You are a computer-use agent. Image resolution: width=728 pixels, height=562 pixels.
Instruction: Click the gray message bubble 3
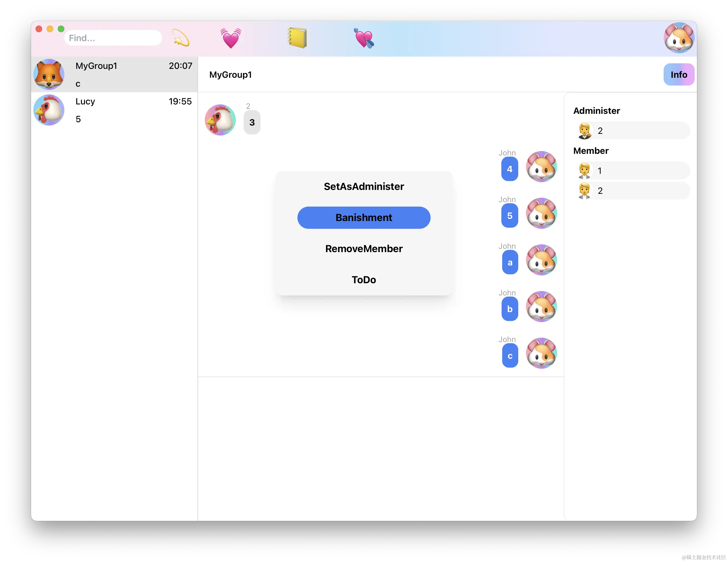pos(252,122)
